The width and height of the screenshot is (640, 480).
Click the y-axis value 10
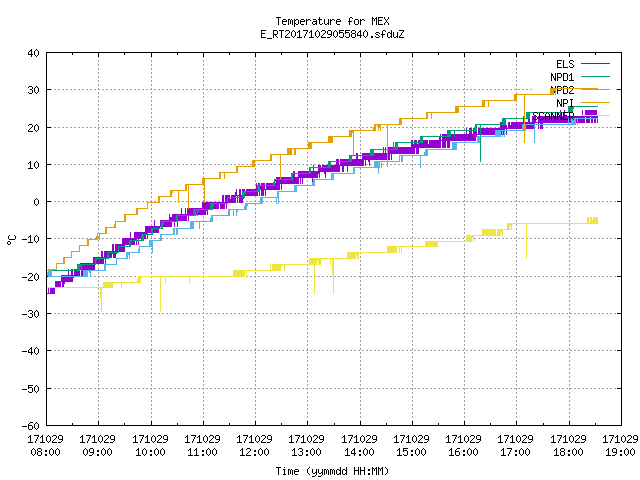pyautogui.click(x=33, y=165)
